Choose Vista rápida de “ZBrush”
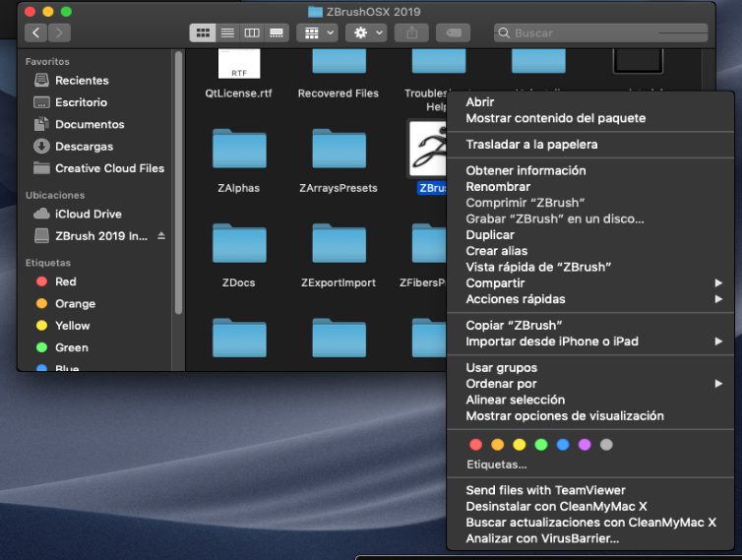 (590, 267)
